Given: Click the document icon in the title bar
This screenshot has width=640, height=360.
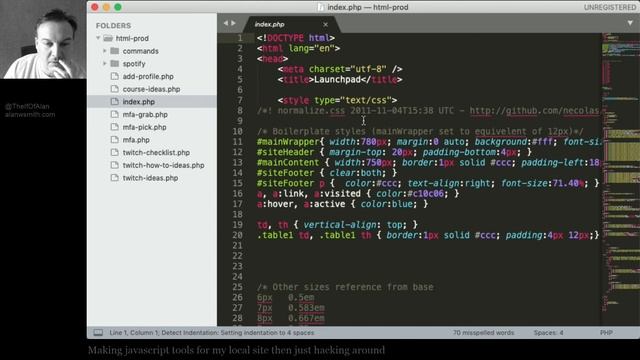Looking at the screenshot, I should tap(321, 7).
